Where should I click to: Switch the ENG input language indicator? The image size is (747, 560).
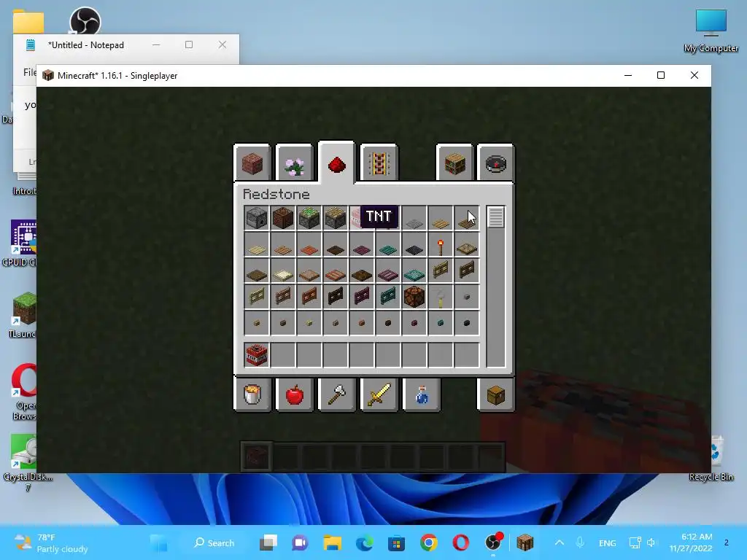click(608, 542)
